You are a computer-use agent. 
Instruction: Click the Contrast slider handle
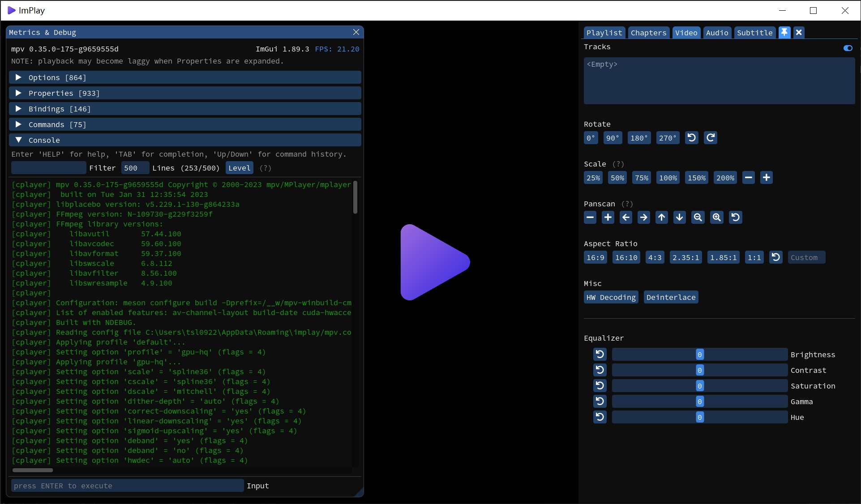(x=699, y=370)
